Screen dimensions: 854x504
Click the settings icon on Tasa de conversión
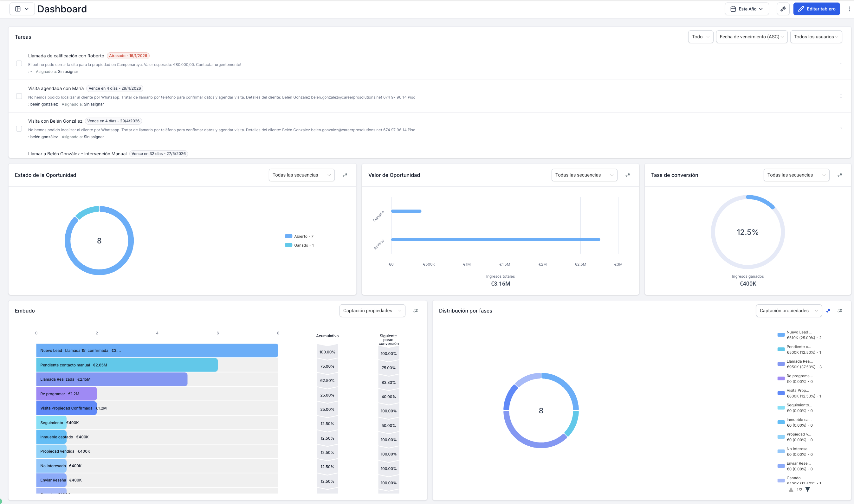pyautogui.click(x=840, y=175)
